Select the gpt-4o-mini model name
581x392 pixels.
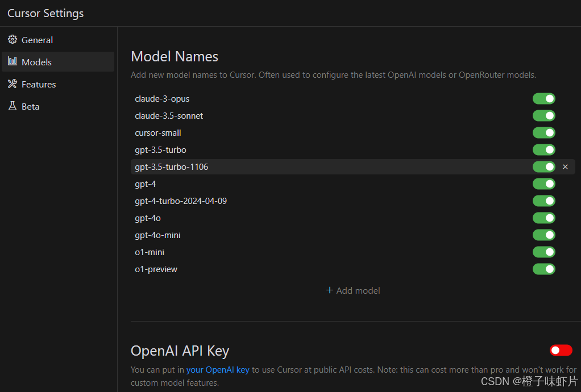[157, 235]
